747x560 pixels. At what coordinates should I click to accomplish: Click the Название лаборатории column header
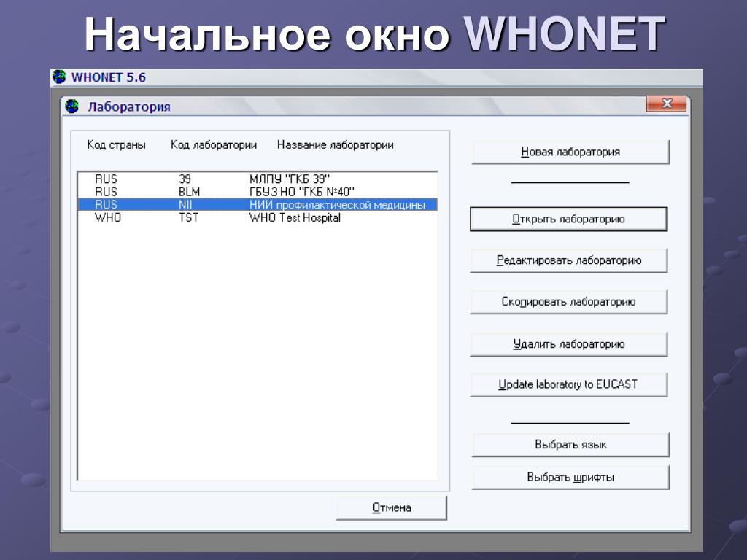[x=336, y=145]
